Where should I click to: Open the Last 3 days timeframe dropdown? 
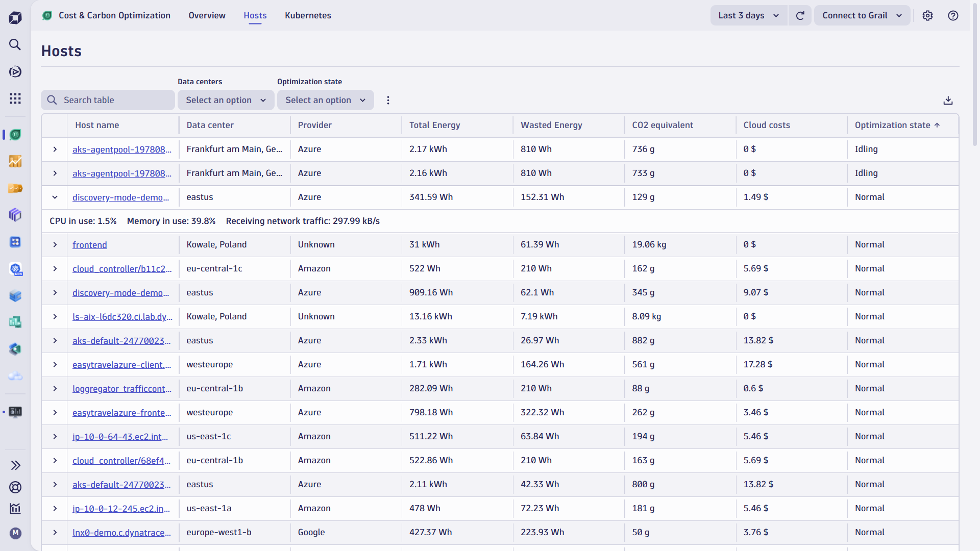[x=748, y=15]
